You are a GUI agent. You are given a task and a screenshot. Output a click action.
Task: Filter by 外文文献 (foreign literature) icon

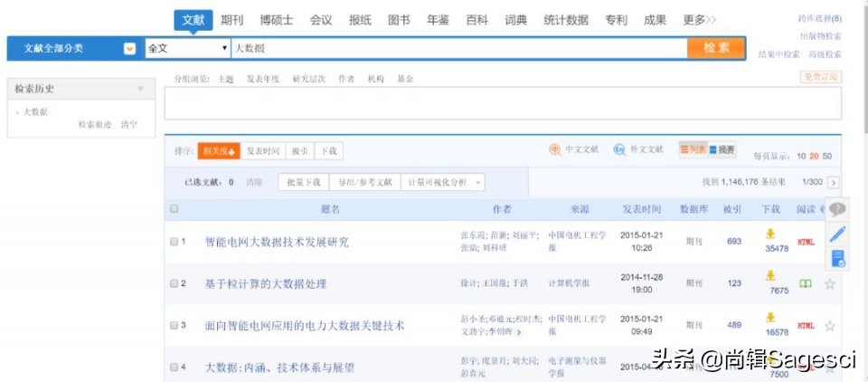(x=619, y=149)
